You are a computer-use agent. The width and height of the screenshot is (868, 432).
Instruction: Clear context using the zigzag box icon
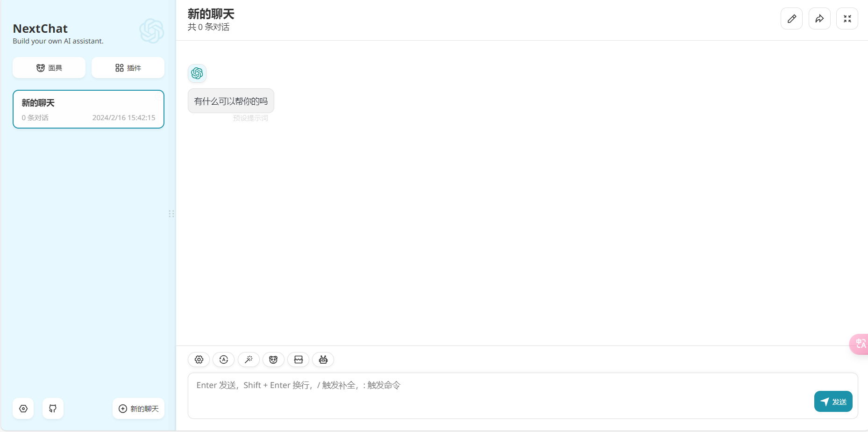click(298, 360)
